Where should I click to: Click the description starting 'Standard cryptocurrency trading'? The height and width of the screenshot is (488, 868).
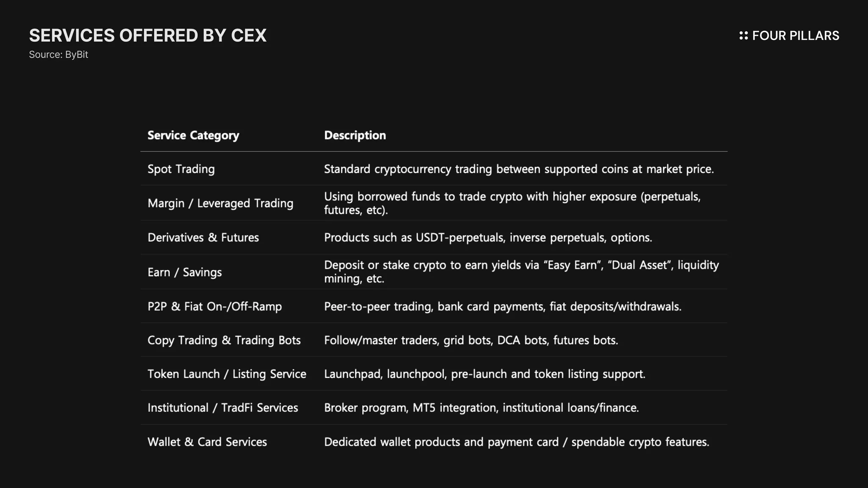coord(519,169)
